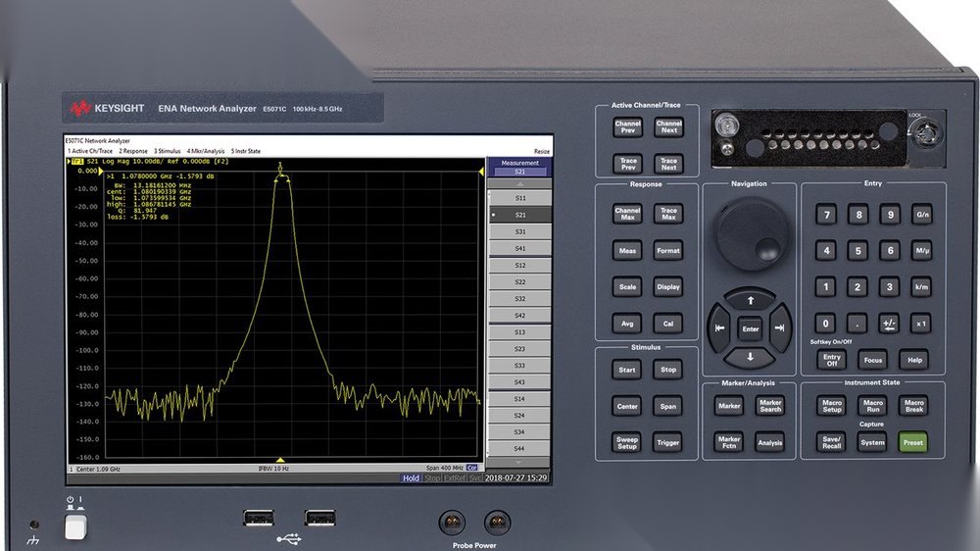This screenshot has width=980, height=551.
Task: Click the Sweep Setup key
Action: pos(627,442)
